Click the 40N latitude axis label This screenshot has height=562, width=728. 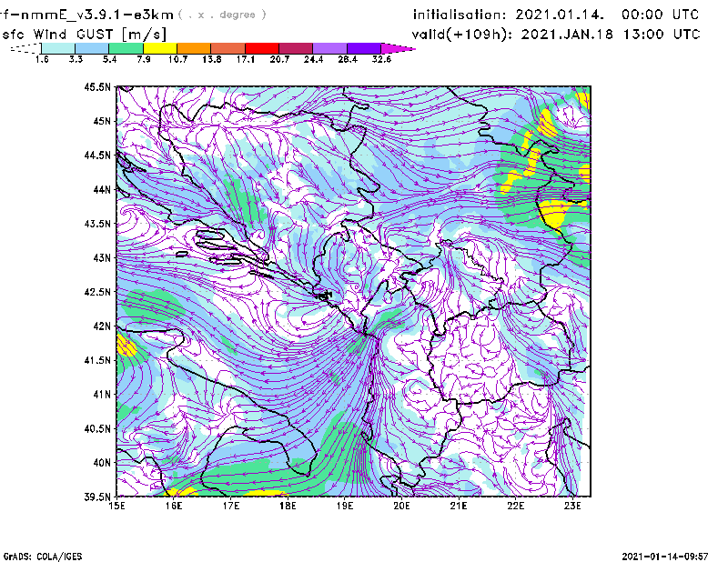[x=102, y=463]
